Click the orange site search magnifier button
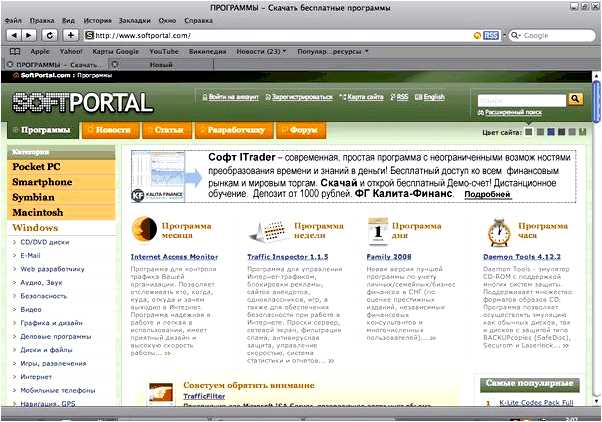The height and width of the screenshot is (422, 602). (x=575, y=99)
